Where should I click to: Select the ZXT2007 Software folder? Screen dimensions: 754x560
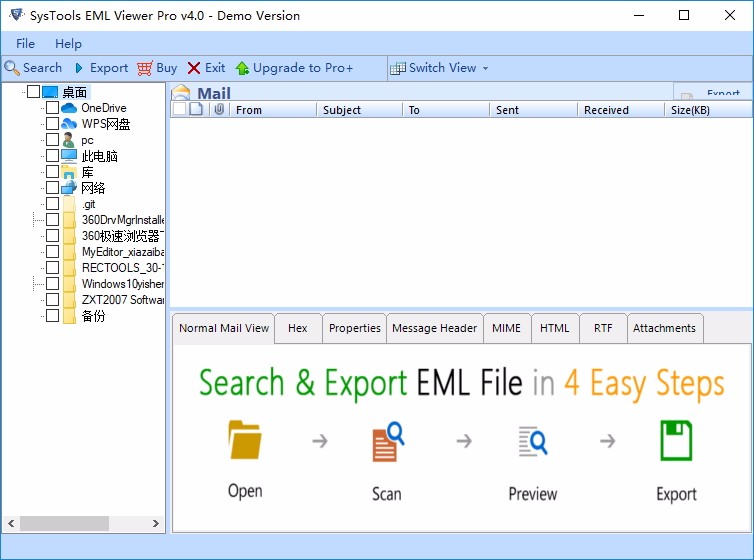(123, 300)
